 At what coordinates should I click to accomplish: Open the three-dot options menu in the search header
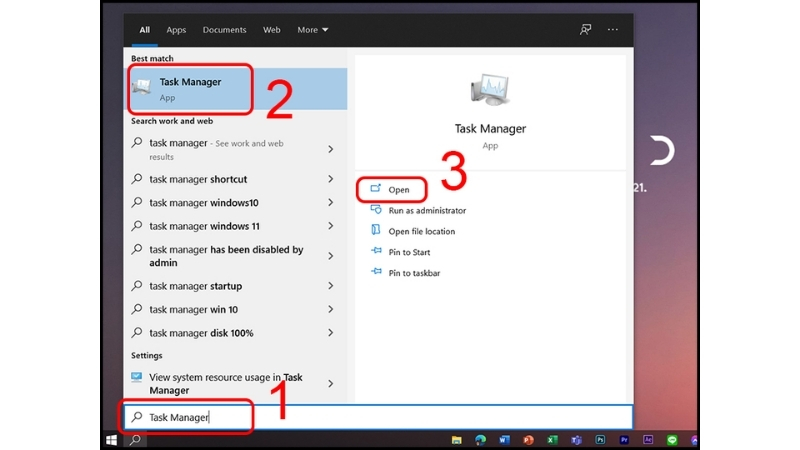[x=613, y=30]
